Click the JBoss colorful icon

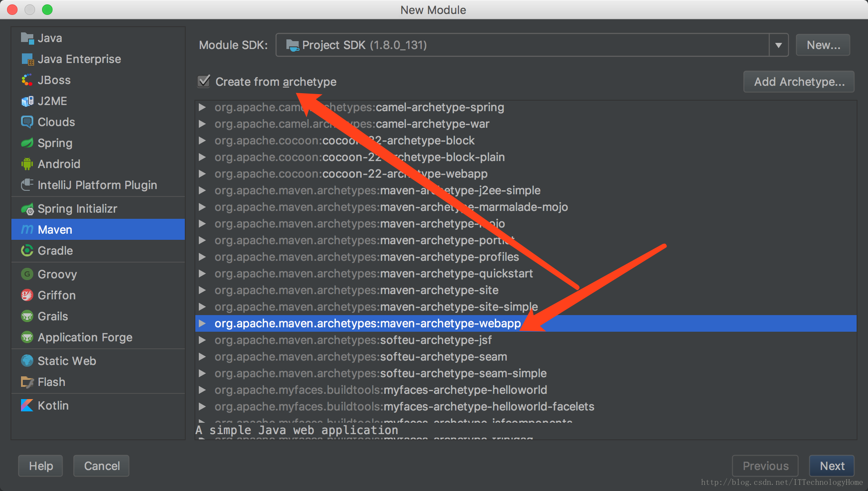[x=27, y=80]
